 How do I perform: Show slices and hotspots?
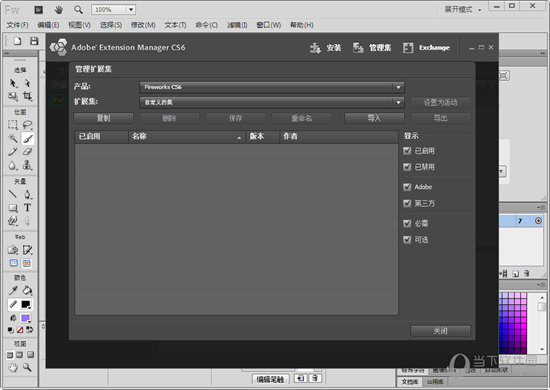(27, 263)
